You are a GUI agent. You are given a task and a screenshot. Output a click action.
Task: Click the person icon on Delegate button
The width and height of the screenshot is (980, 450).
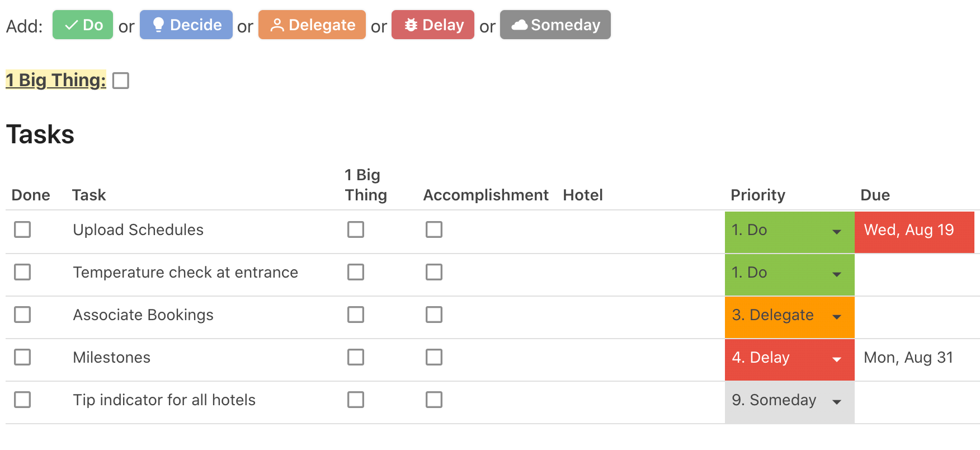click(277, 25)
